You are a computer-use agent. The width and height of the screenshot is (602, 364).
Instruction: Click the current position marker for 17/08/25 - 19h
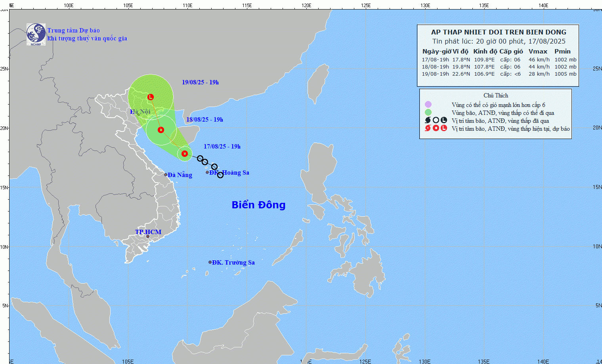coord(185,154)
